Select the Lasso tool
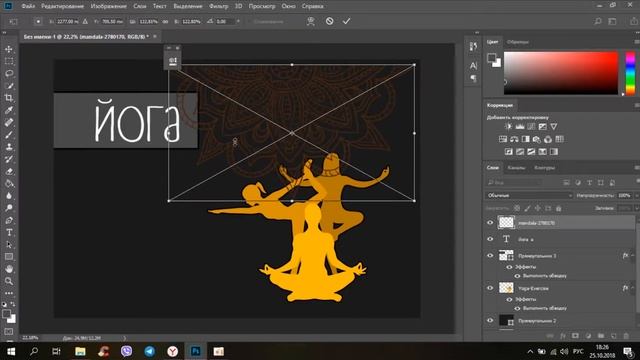The height and width of the screenshot is (360, 640). [9, 74]
